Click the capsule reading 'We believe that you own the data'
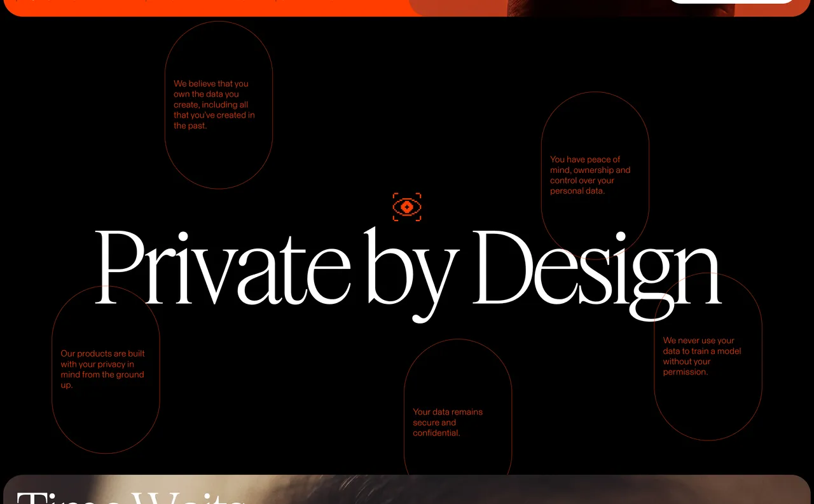The image size is (814, 504). click(x=218, y=104)
